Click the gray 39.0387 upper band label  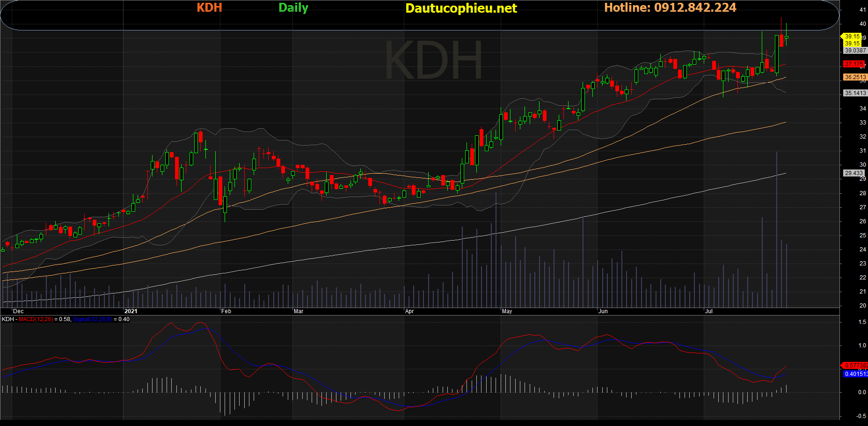855,51
